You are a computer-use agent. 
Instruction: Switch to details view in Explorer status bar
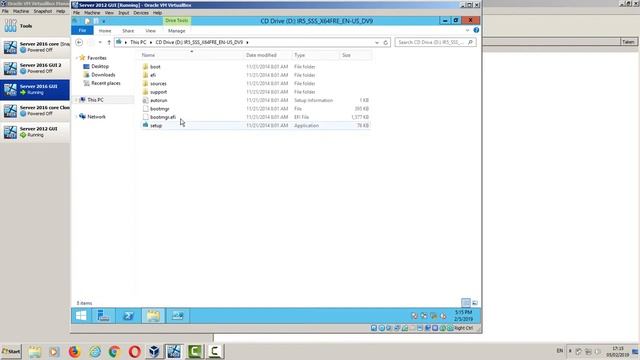coord(466,303)
